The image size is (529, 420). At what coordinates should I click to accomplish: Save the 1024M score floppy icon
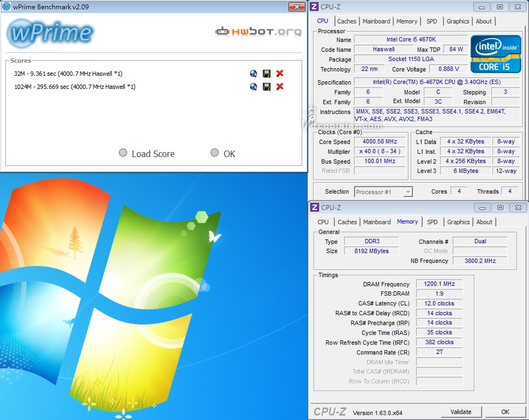[x=267, y=87]
